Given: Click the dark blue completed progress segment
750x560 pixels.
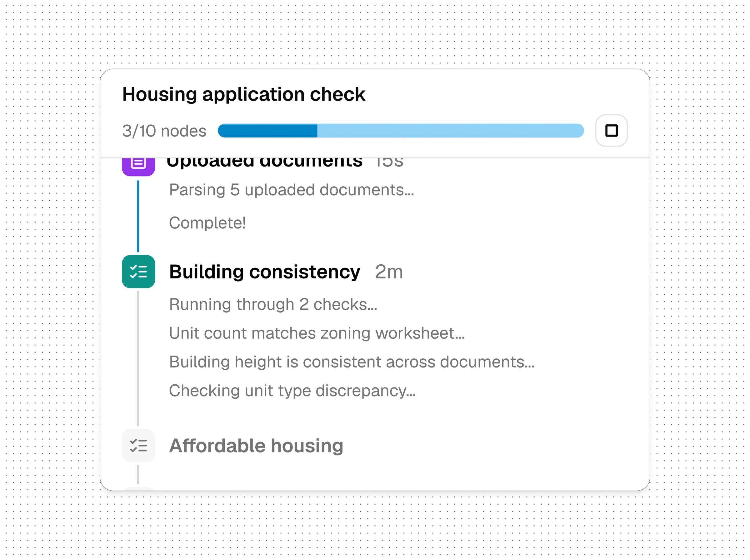Looking at the screenshot, I should pos(267,131).
